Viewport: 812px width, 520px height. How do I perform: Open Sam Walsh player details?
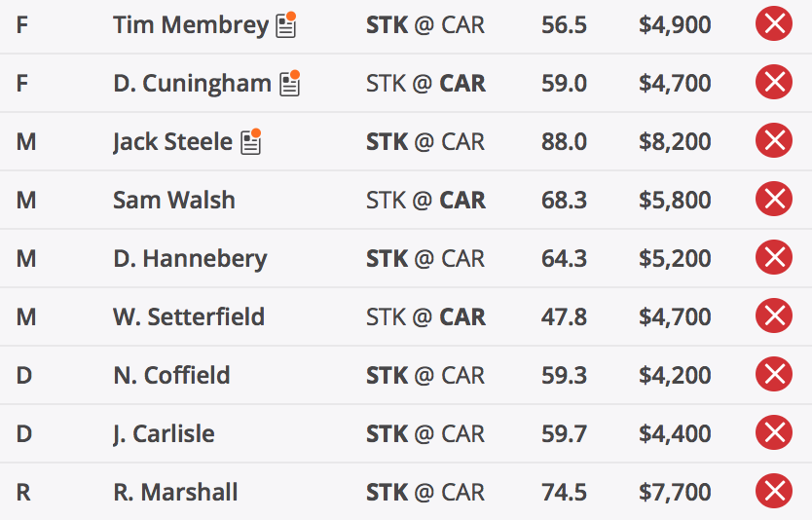click(174, 200)
